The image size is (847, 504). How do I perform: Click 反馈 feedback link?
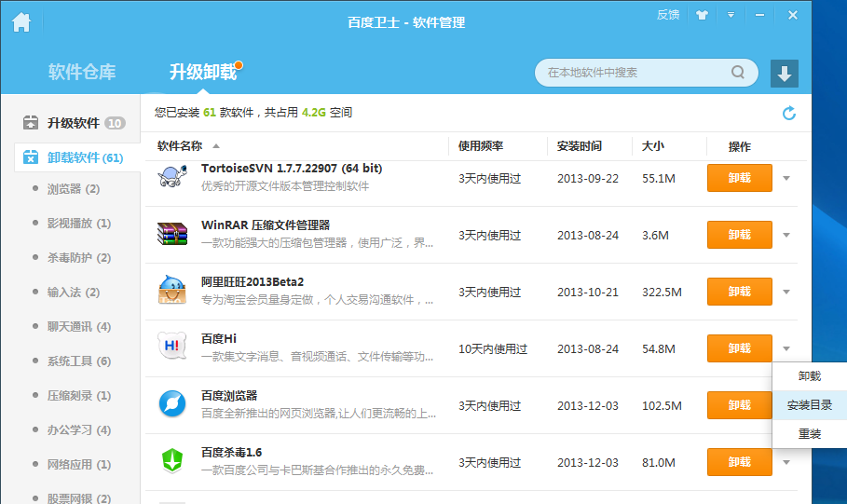point(668,15)
